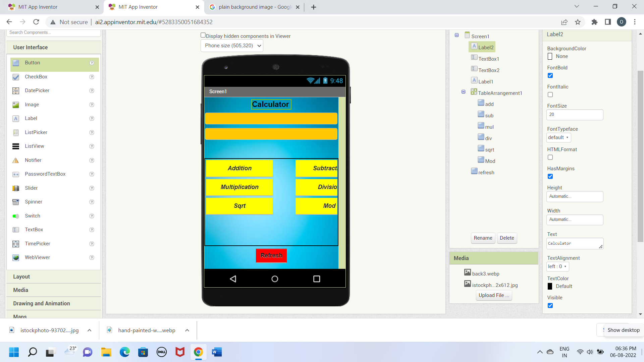This screenshot has height=362, width=644.
Task: Open help for the ListView component
Action: (92, 146)
